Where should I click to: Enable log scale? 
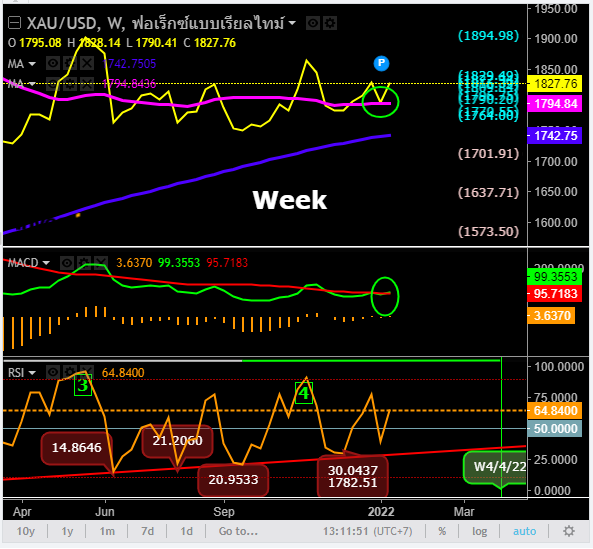click(480, 531)
